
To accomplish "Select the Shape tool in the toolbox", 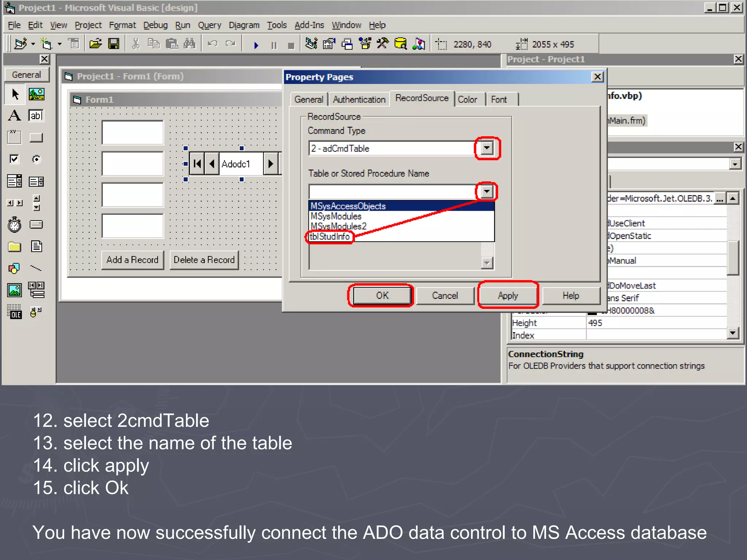I will tap(15, 269).
